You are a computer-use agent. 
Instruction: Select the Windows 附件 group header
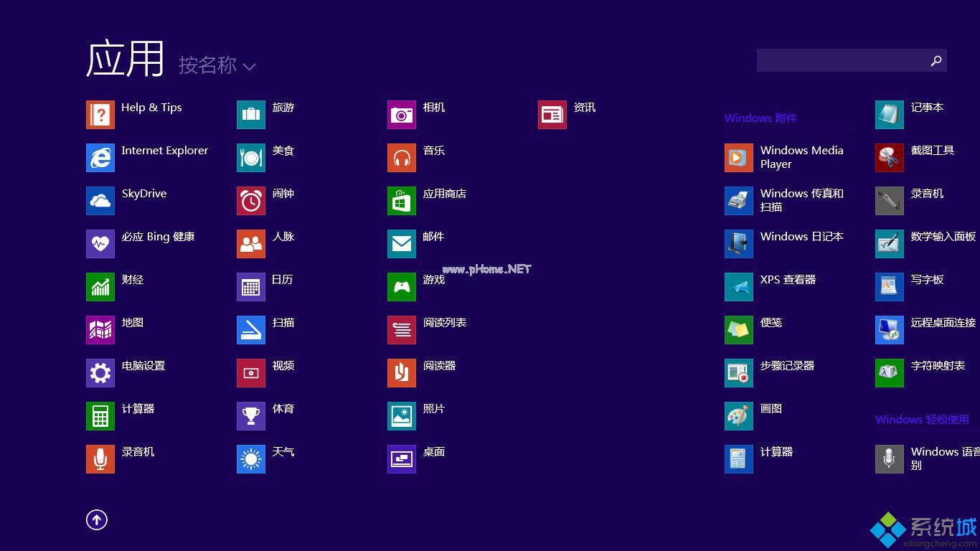(x=760, y=118)
